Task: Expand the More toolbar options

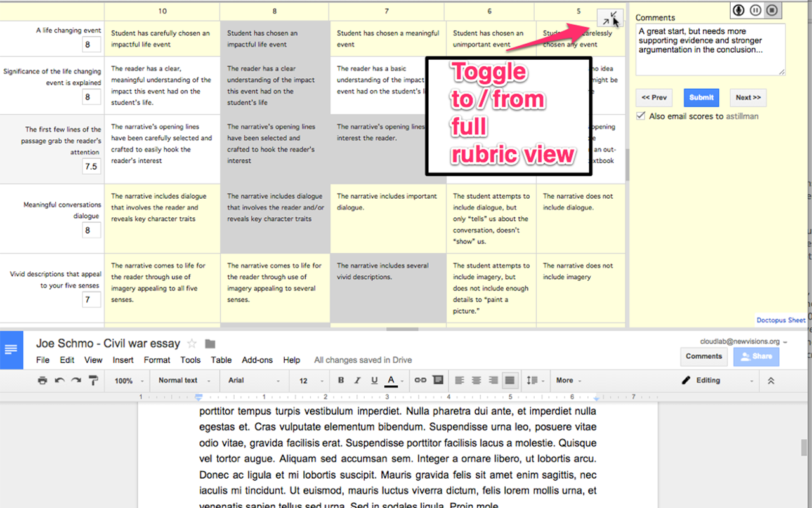Action: tap(568, 380)
